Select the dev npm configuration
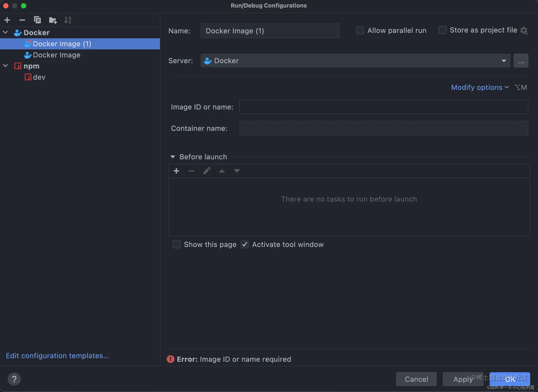Image resolution: width=538 pixels, height=392 pixels. tap(80, 77)
